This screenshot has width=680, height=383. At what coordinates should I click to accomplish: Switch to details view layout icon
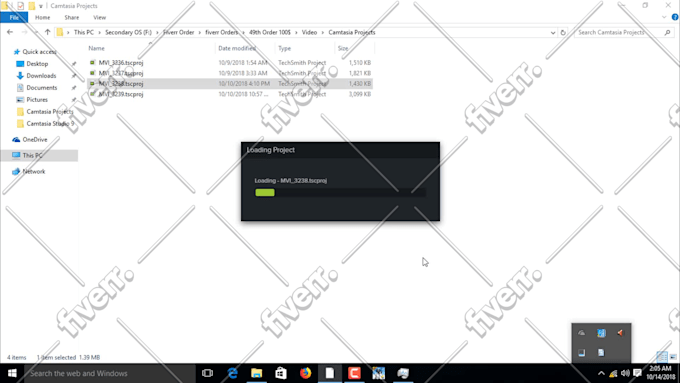(662, 357)
